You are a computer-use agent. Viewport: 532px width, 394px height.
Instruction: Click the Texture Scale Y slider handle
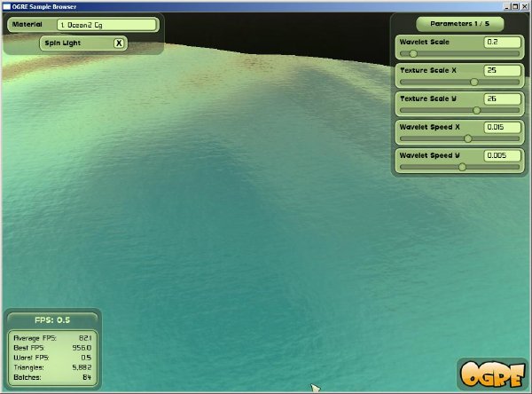[x=476, y=110]
